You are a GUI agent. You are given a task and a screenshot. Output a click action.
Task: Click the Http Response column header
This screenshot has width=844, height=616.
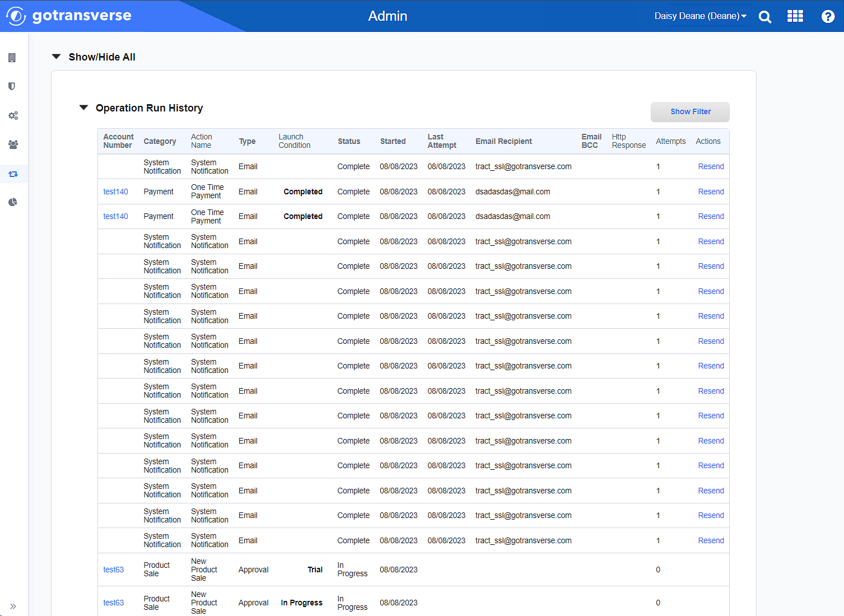point(628,141)
